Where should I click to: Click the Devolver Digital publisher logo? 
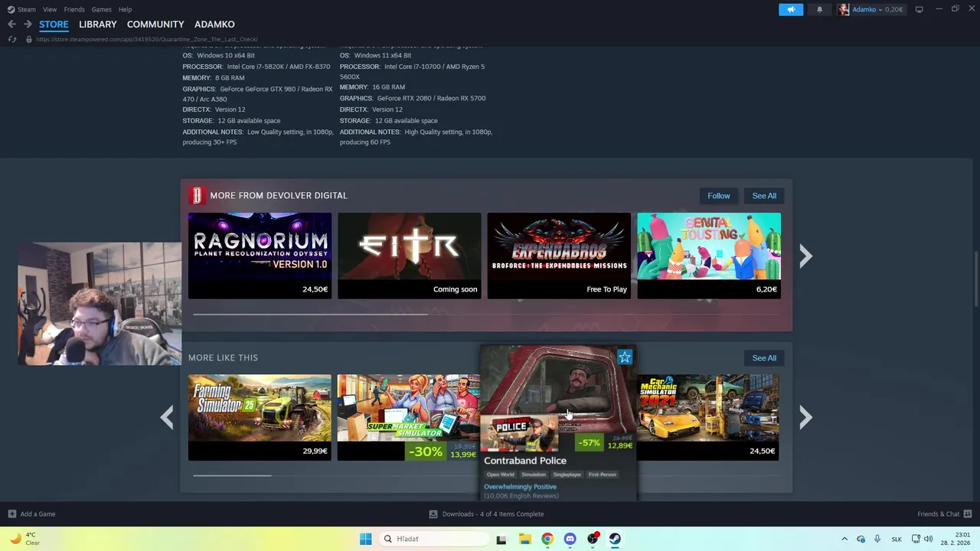[x=196, y=196]
